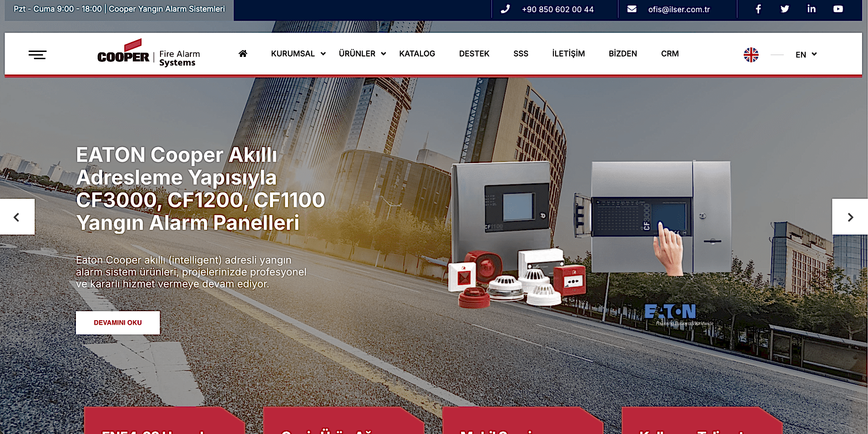The height and width of the screenshot is (434, 868).
Task: Go to homepage via house icon
Action: click(243, 54)
